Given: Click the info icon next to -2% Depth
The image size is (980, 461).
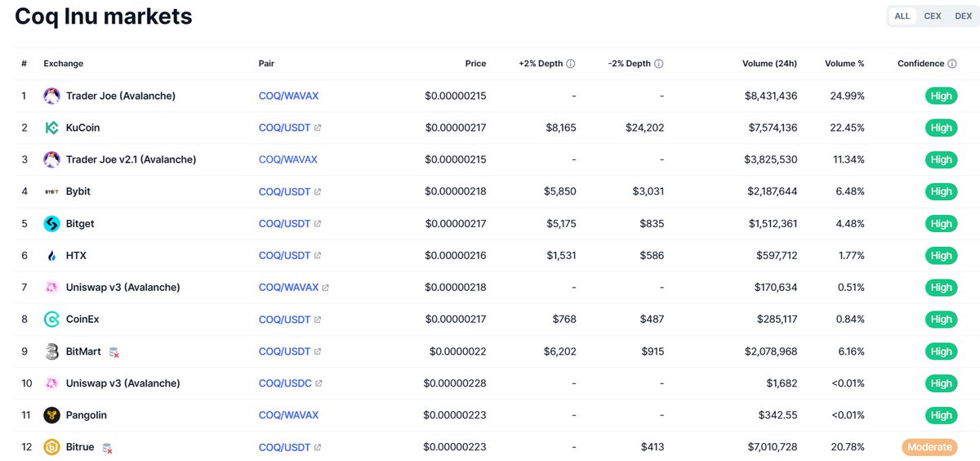Looking at the screenshot, I should tap(659, 64).
